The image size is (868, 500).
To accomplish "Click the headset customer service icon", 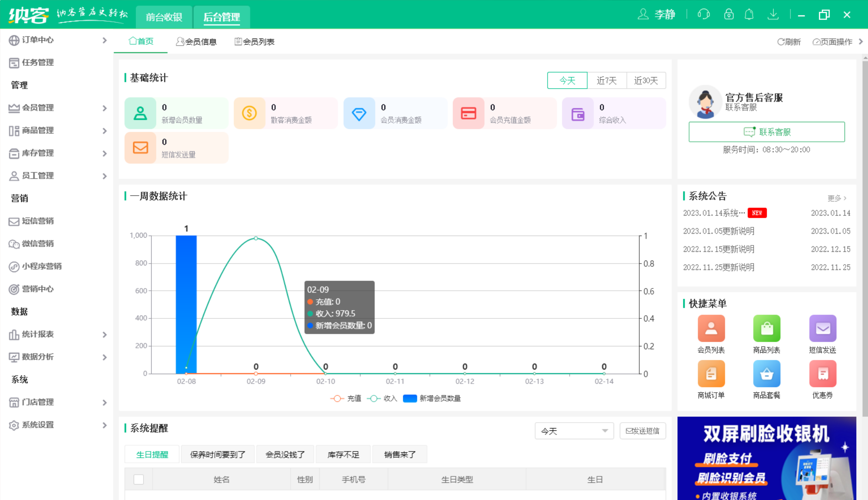I will point(703,14).
